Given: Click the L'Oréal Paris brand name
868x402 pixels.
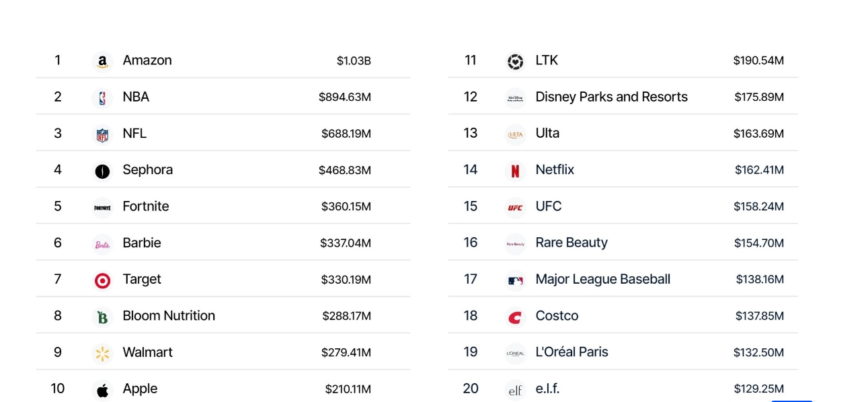Looking at the screenshot, I should pyautogui.click(x=571, y=352).
